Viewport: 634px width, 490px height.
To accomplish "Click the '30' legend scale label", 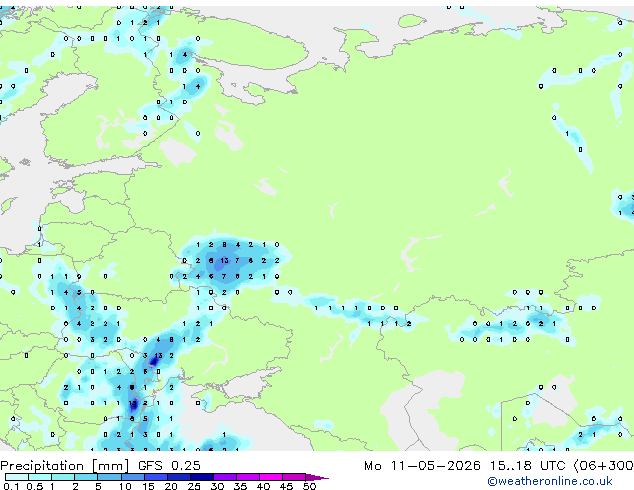I will coord(217,486).
